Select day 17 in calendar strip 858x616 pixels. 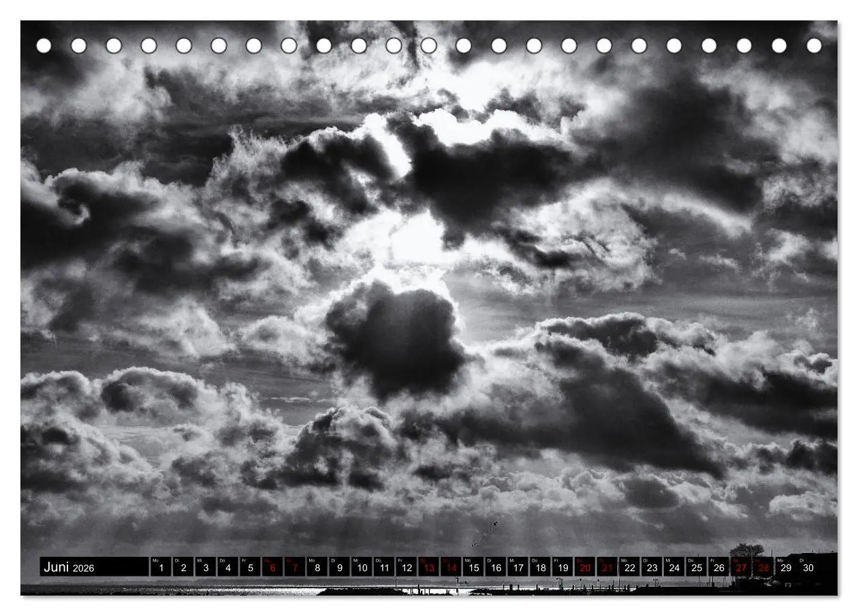pos(518,567)
